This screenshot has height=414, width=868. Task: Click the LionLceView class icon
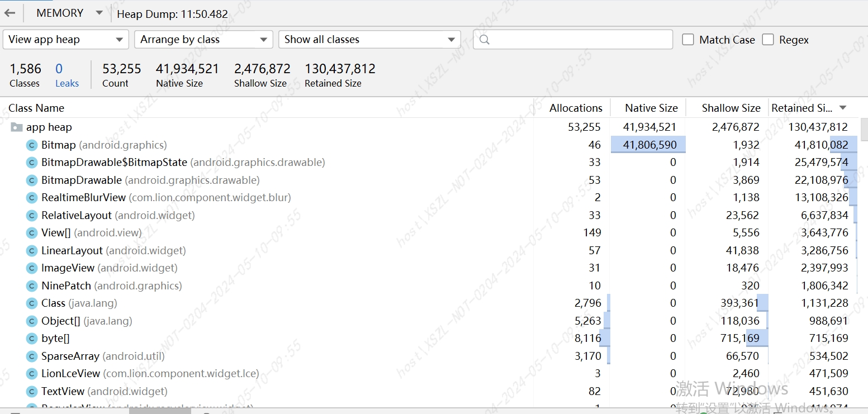[32, 374]
